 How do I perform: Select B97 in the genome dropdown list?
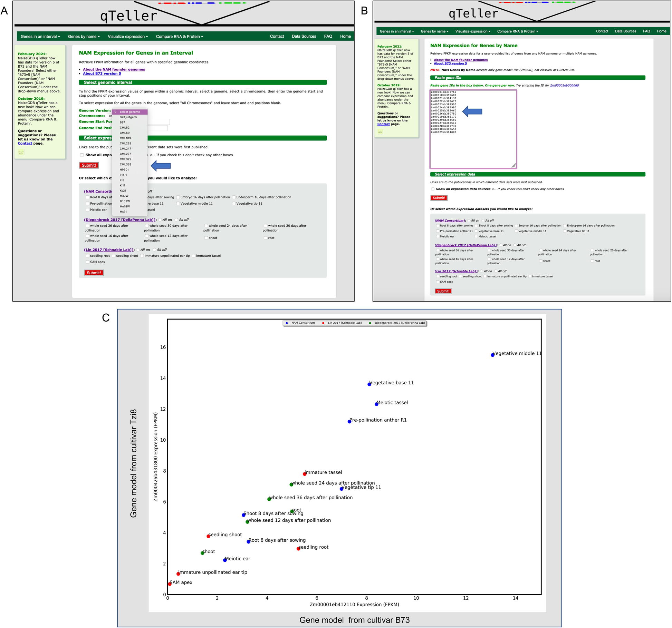130,122
